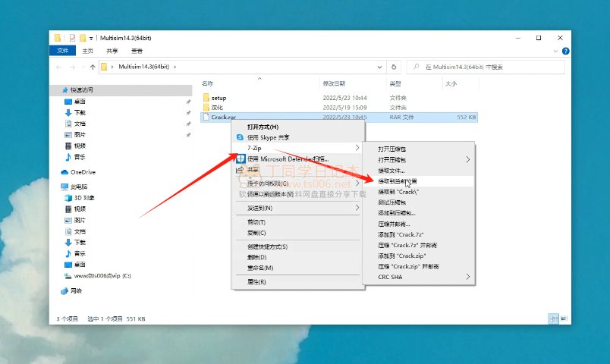Choose 剪切(T) in the context menu
The width and height of the screenshot is (610, 364).
[297, 222]
